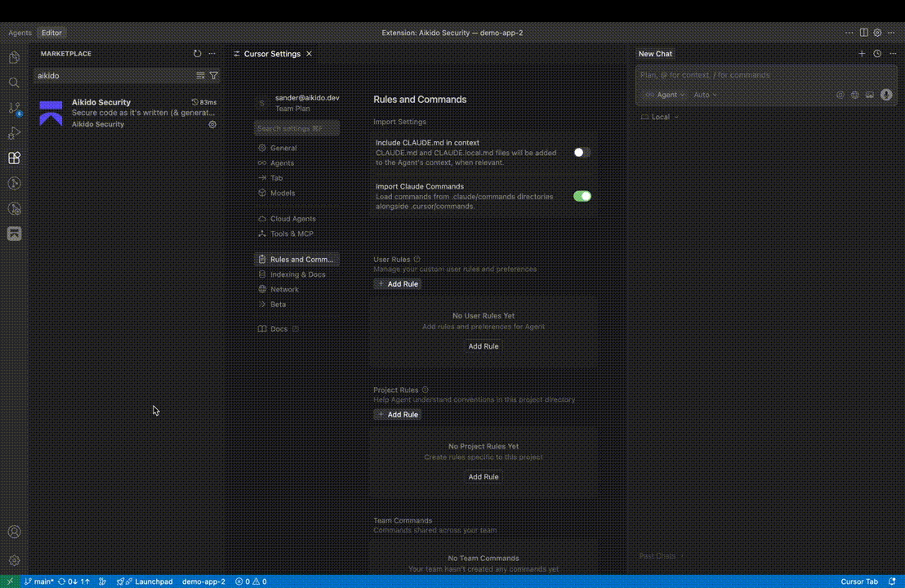The image size is (905, 588).
Task: Refresh the Marketplace extensions list
Action: 198,54
